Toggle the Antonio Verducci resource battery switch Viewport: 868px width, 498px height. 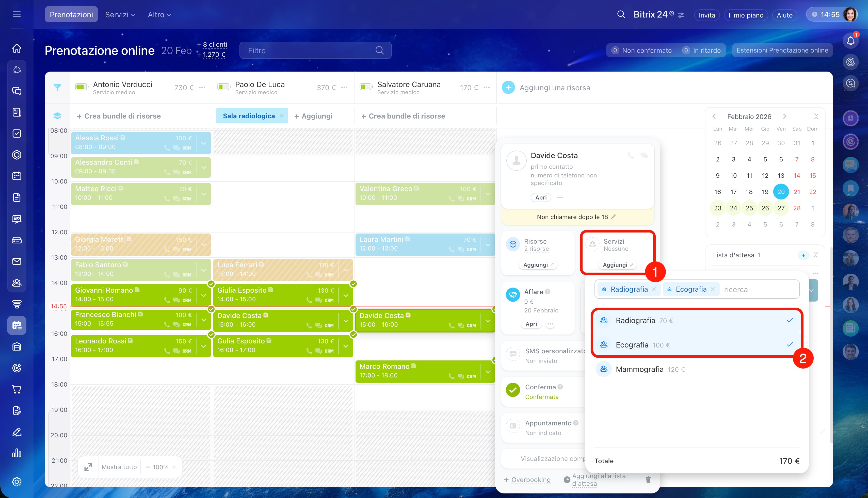[x=82, y=87]
